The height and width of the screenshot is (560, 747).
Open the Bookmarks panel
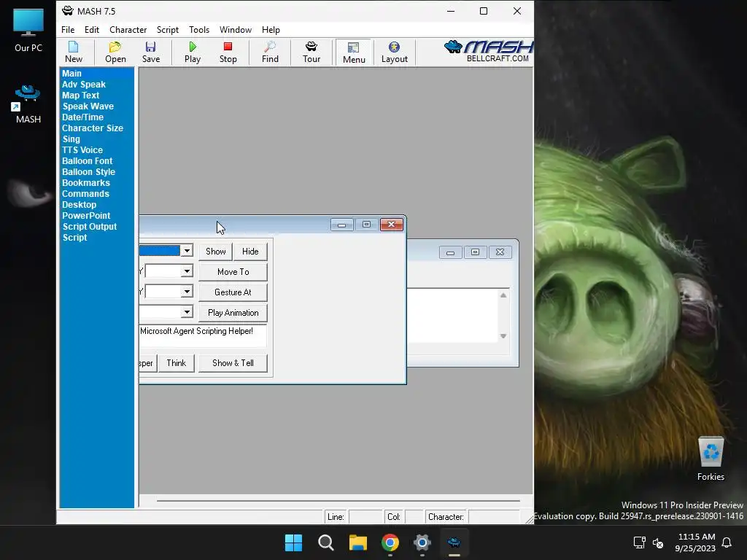coord(86,183)
